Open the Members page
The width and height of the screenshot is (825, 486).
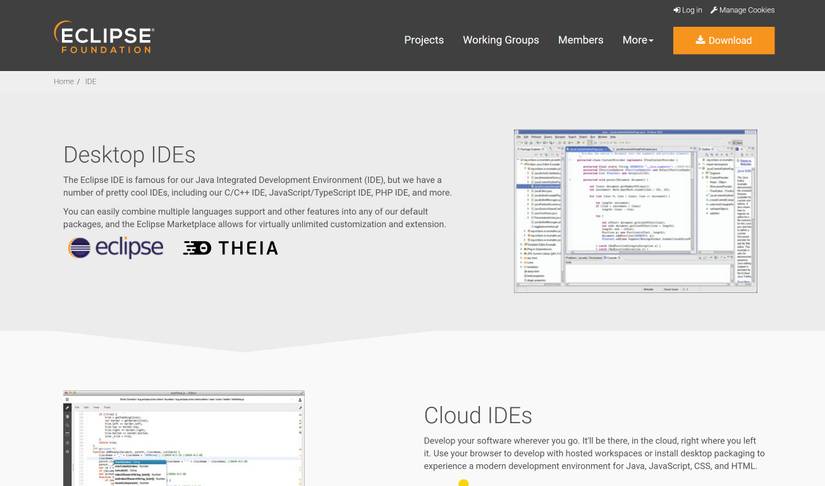point(580,40)
